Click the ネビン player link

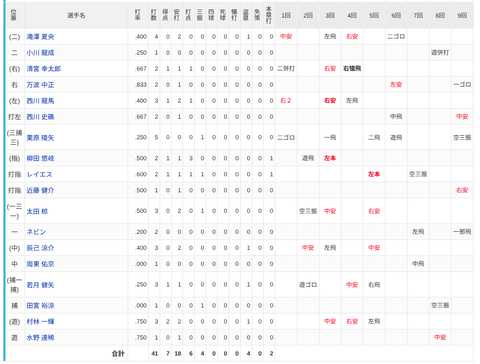click(x=36, y=232)
